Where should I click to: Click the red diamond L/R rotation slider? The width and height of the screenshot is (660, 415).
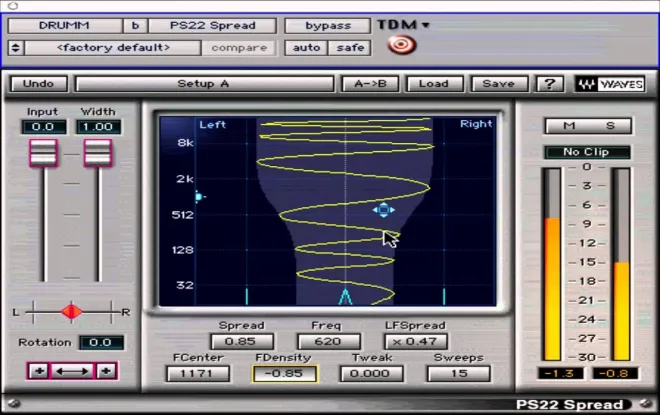pos(71,312)
